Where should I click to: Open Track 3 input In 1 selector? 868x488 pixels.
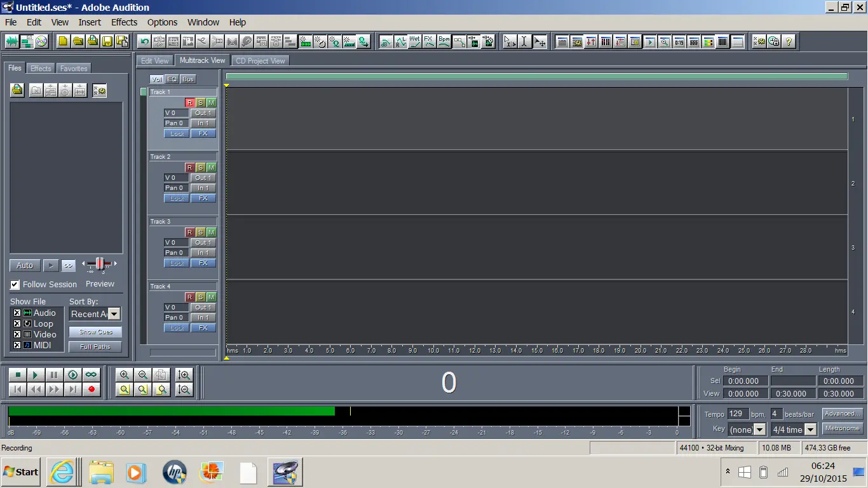pyautogui.click(x=203, y=253)
